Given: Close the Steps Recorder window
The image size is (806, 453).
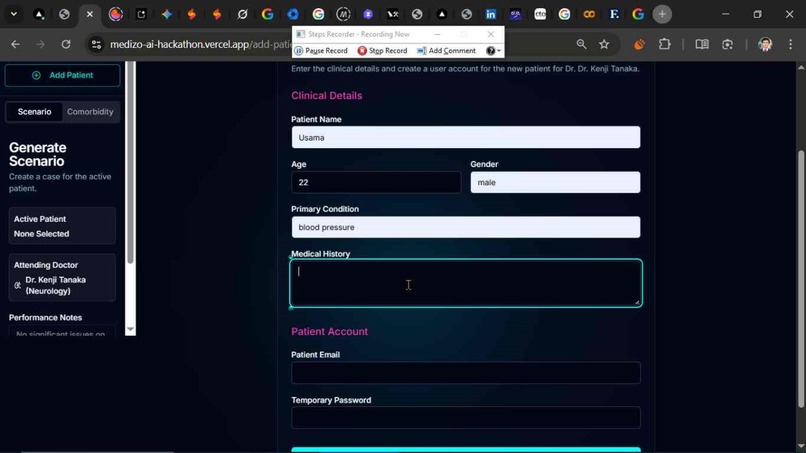Looking at the screenshot, I should pos(491,34).
